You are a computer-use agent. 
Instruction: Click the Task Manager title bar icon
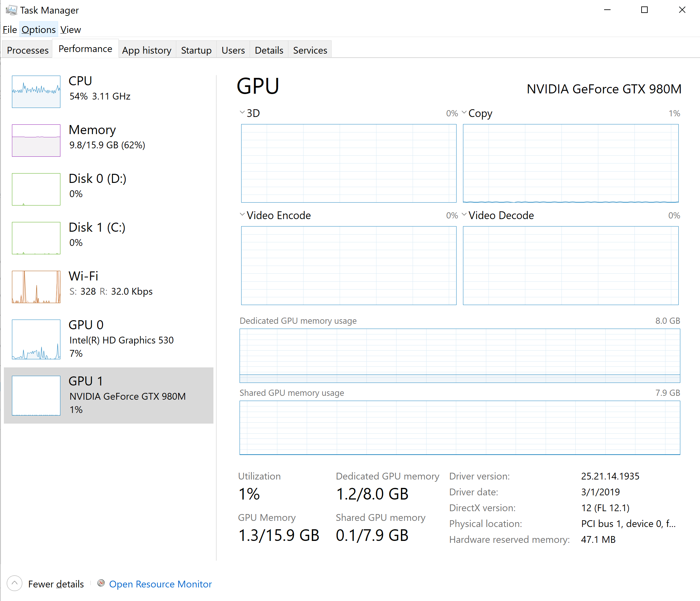(11, 10)
